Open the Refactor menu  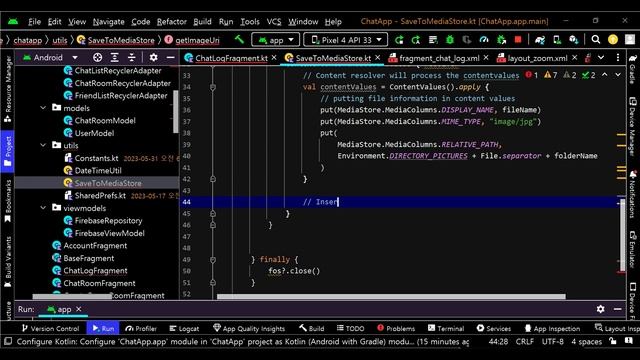[x=171, y=22]
